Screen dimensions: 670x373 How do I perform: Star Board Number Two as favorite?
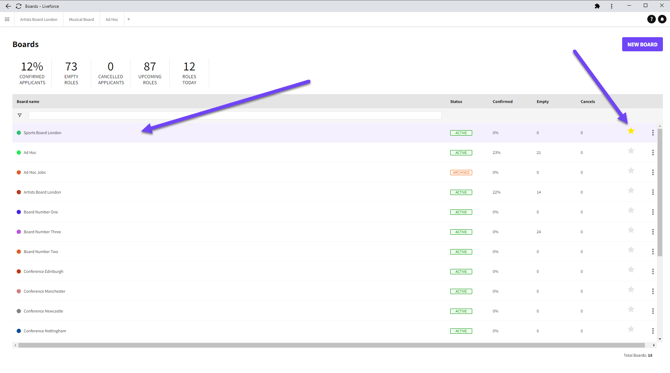pyautogui.click(x=631, y=250)
